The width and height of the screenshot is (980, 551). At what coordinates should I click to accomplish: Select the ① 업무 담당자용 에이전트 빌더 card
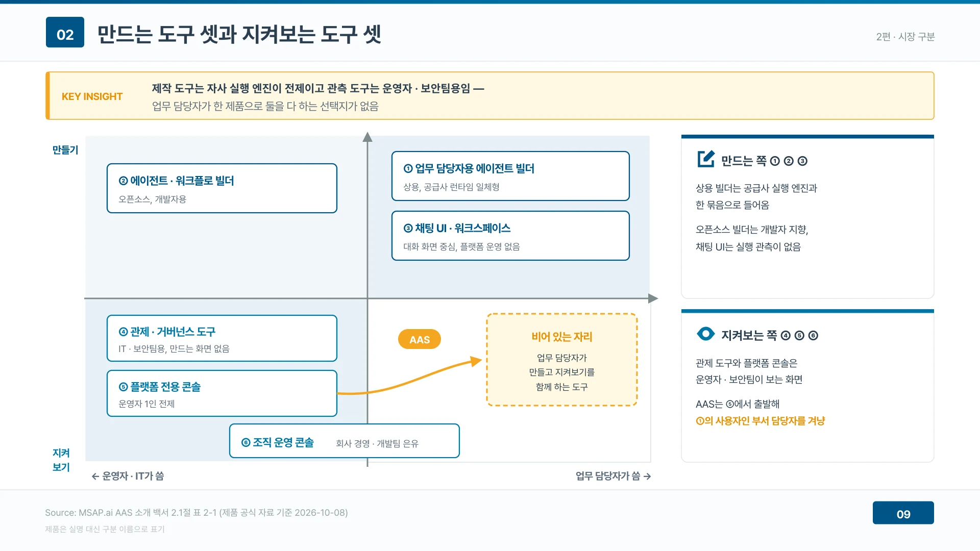tap(510, 176)
